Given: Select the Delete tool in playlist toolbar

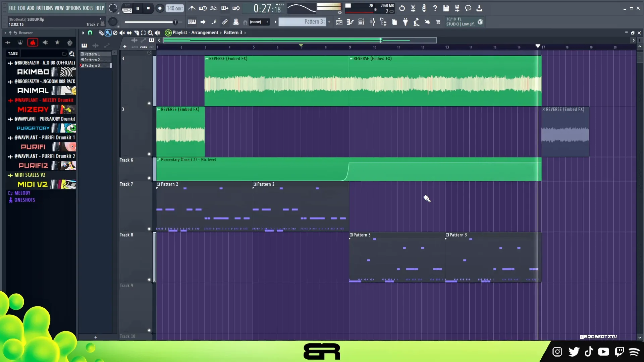Looking at the screenshot, I should [115, 33].
